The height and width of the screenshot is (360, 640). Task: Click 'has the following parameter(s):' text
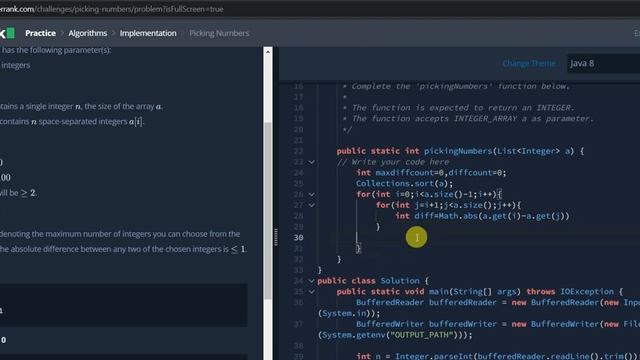tap(57, 50)
